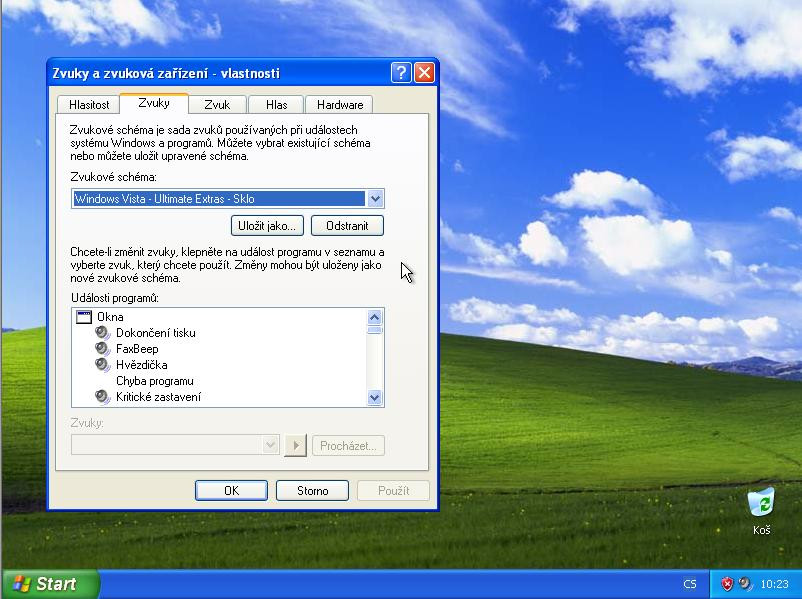The image size is (802, 599).
Task: Click the speaker icon beside Hvězdička
Action: pos(102,365)
